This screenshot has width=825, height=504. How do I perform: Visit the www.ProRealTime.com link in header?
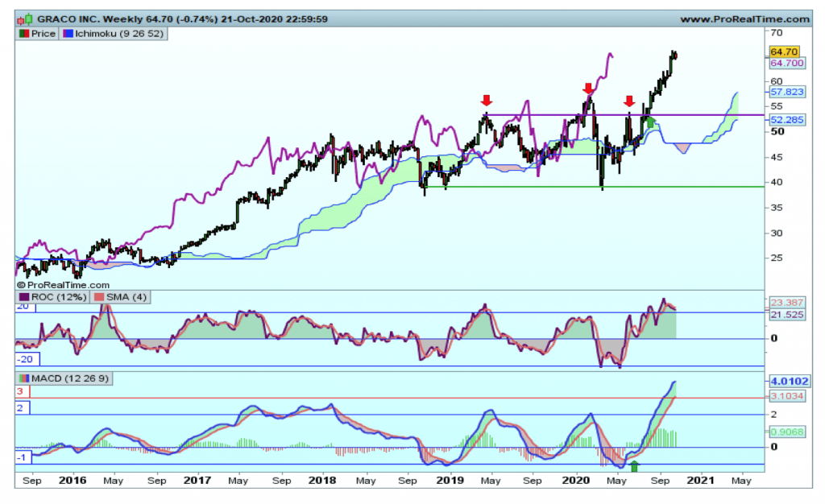pos(745,19)
